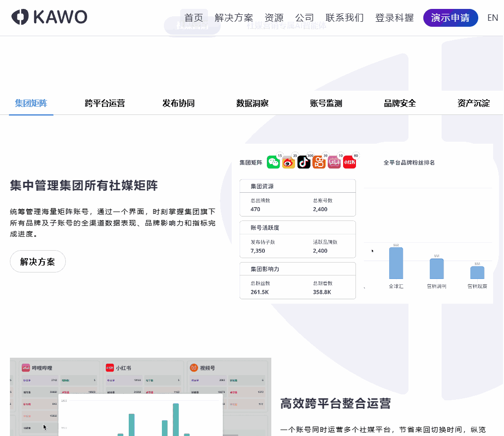Click the 总粉丝数 value 261.5K
Image resolution: width=504 pixels, height=436 pixels.
(259, 292)
